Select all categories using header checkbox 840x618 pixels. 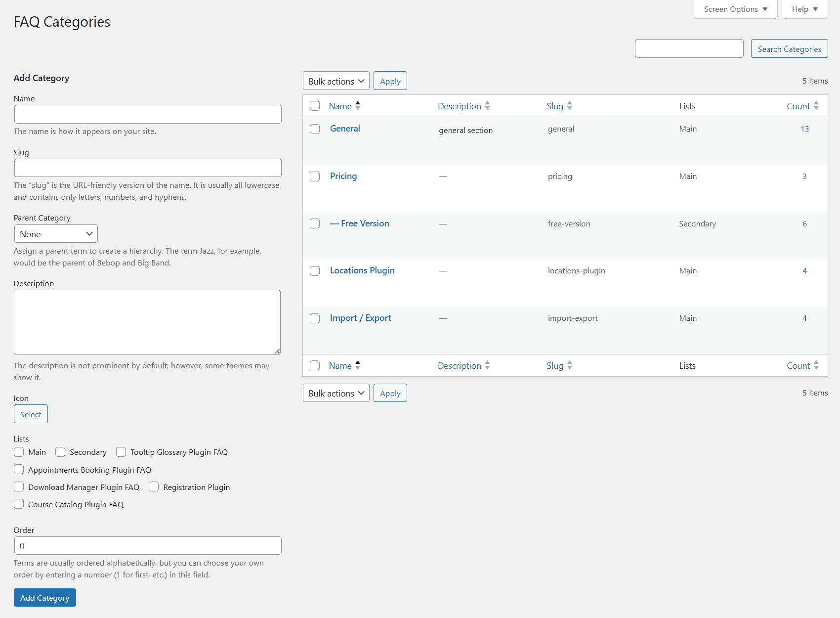(315, 106)
